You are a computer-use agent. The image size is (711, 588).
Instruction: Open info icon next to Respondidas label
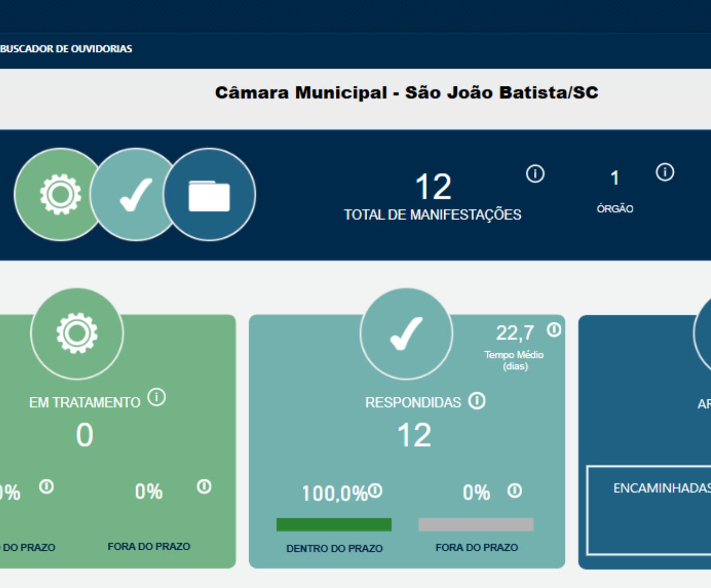click(477, 401)
